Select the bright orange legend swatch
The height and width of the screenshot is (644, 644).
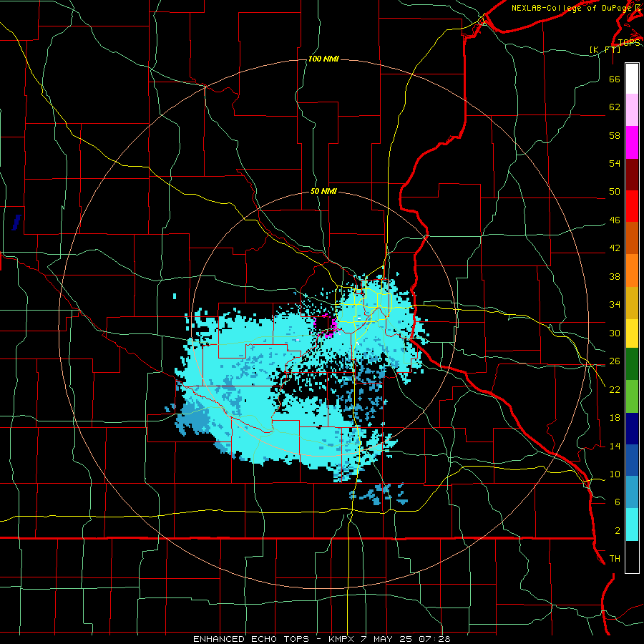coord(632,270)
